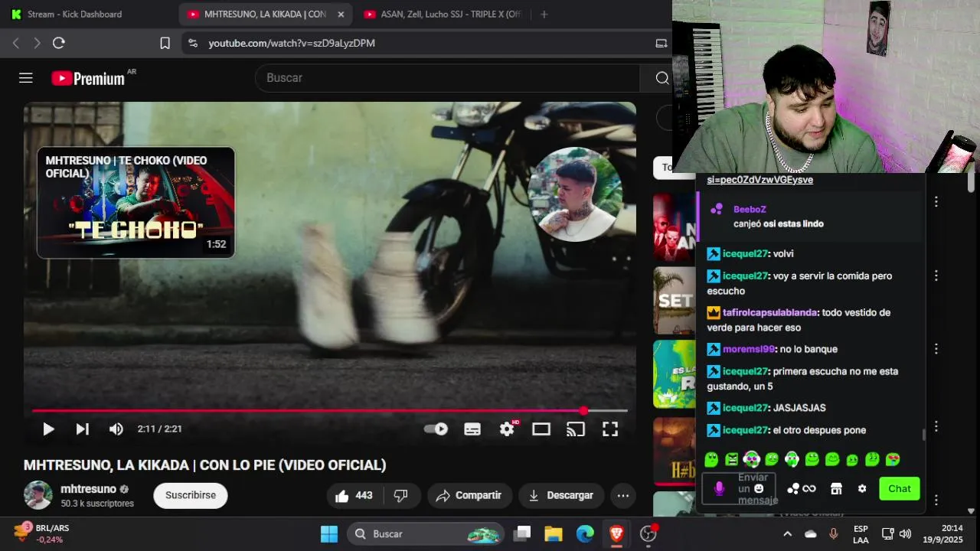Open the mhtresuno channel name link

coord(88,489)
